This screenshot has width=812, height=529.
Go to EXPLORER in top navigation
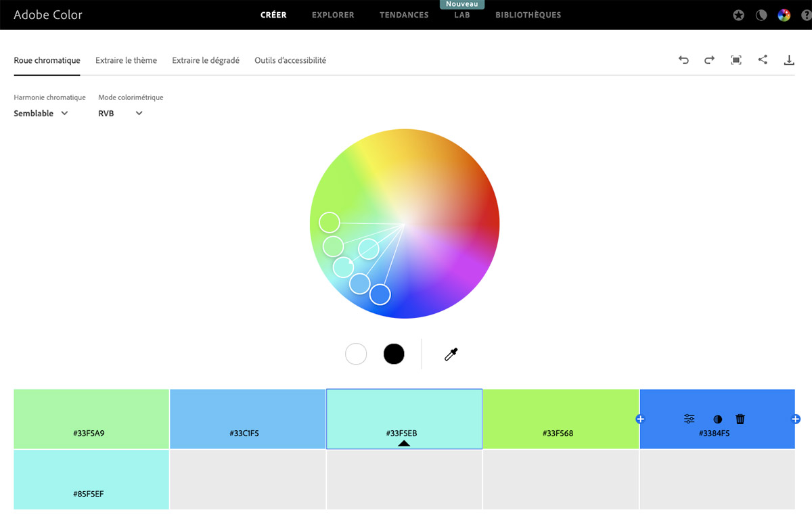click(x=333, y=15)
